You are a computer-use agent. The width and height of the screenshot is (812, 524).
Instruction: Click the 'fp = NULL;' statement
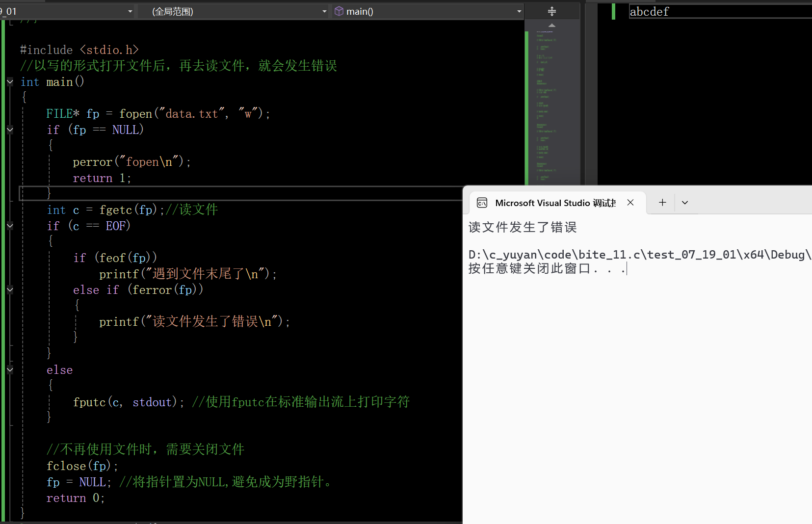click(79, 482)
